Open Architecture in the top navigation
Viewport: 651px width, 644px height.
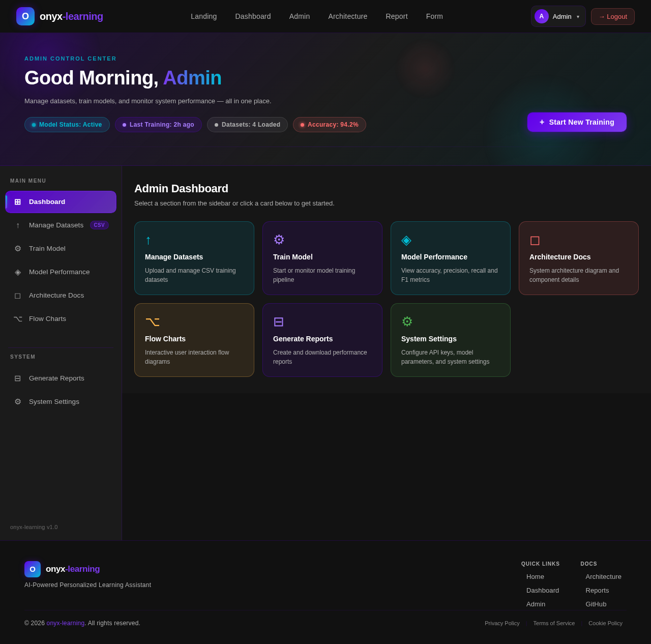point(348,16)
